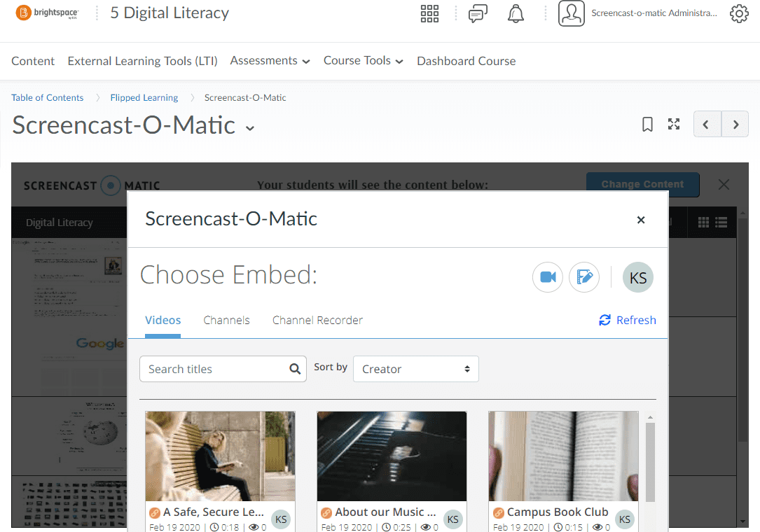Click the Refresh link
The image size is (760, 532).
pos(628,321)
